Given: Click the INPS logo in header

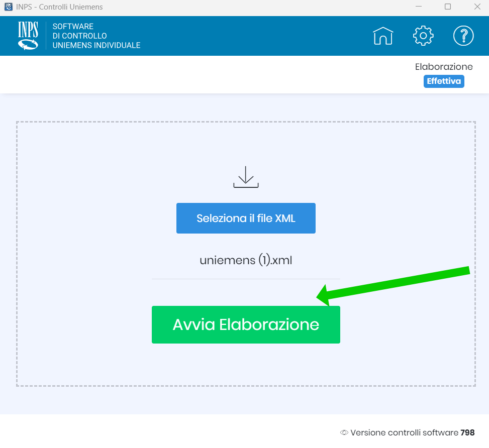Looking at the screenshot, I should click(28, 36).
